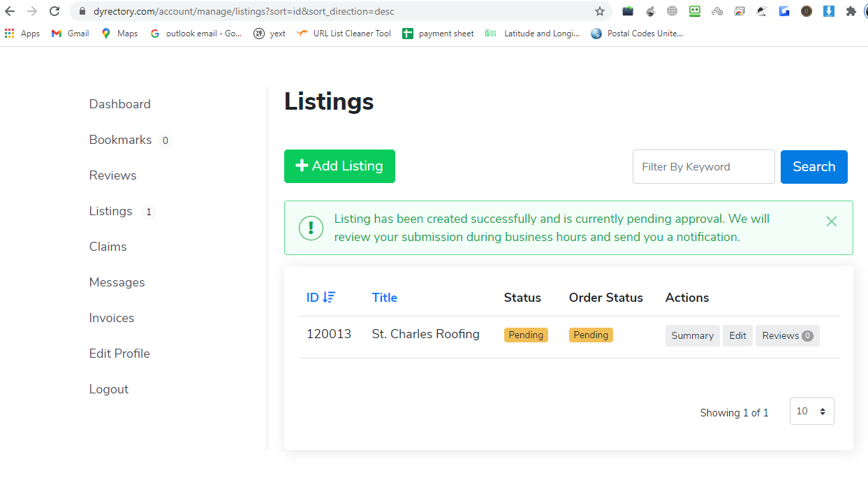Viewport: 868px width, 480px height.
Task: Click the Filter By Keyword field
Action: pos(703,167)
